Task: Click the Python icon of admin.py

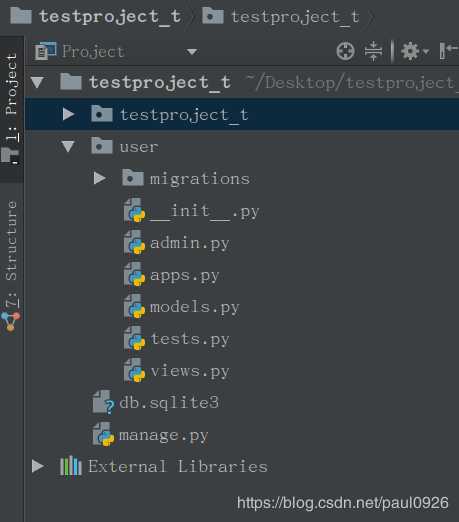Action: [x=134, y=243]
